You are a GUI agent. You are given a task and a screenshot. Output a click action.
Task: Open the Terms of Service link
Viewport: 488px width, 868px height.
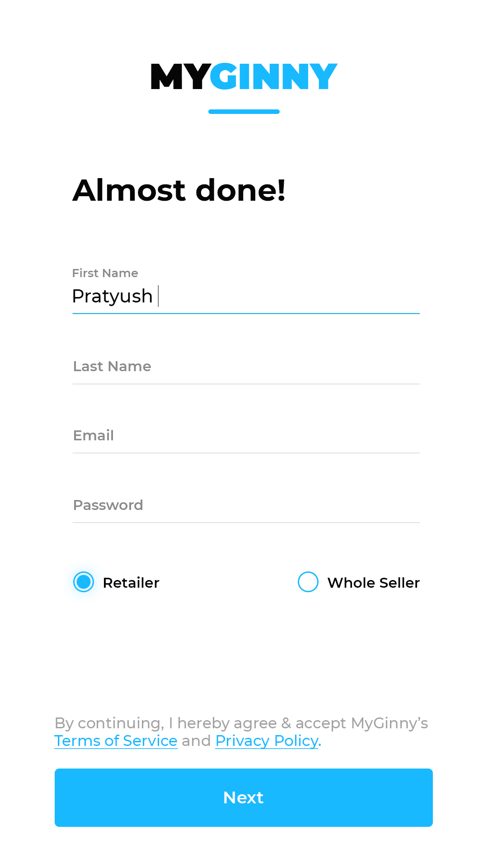116,741
